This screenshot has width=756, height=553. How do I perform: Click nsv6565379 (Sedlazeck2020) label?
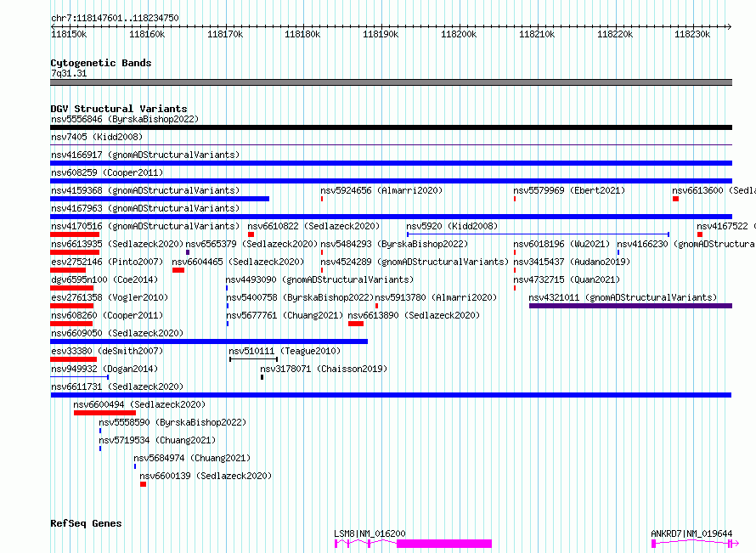click(251, 244)
